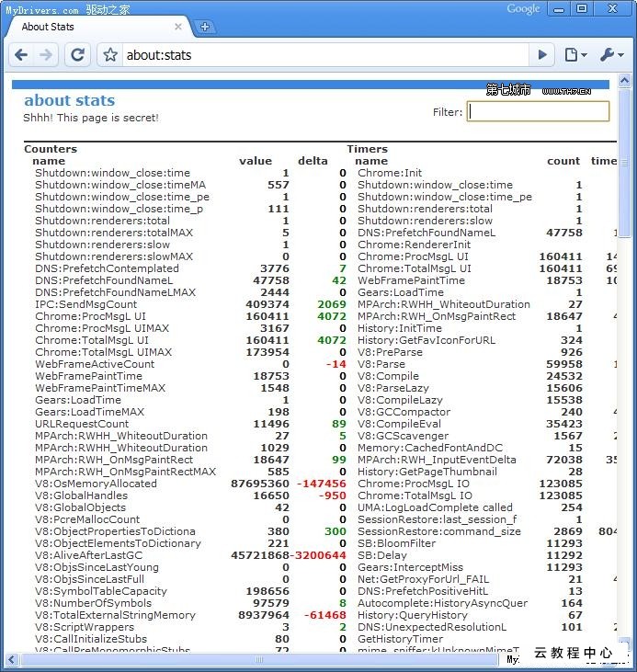Click value 409374 of IPC:SendMsgCount
Screen dimensions: 637x672
267,304
